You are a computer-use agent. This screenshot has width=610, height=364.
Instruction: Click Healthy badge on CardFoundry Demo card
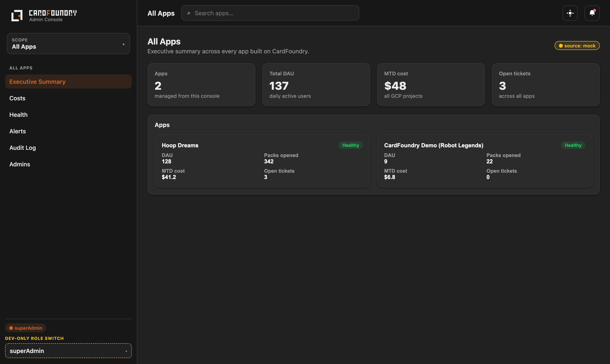click(x=573, y=145)
